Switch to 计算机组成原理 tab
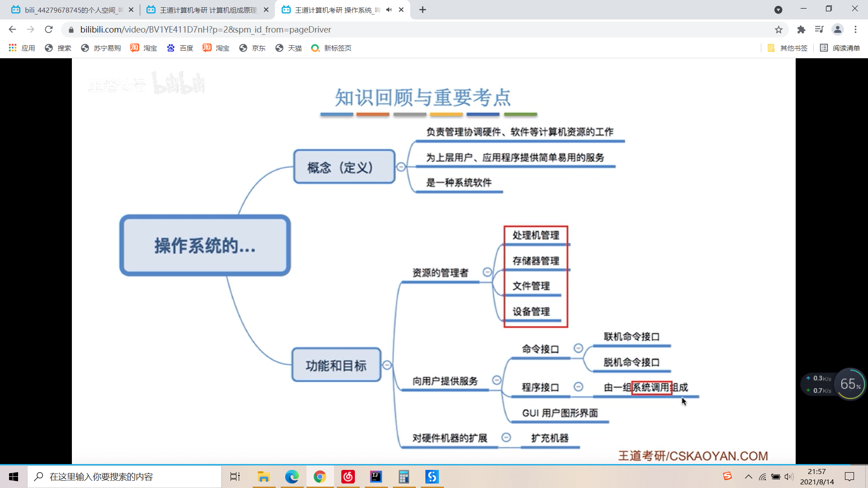This screenshot has height=488, width=868. [208, 9]
